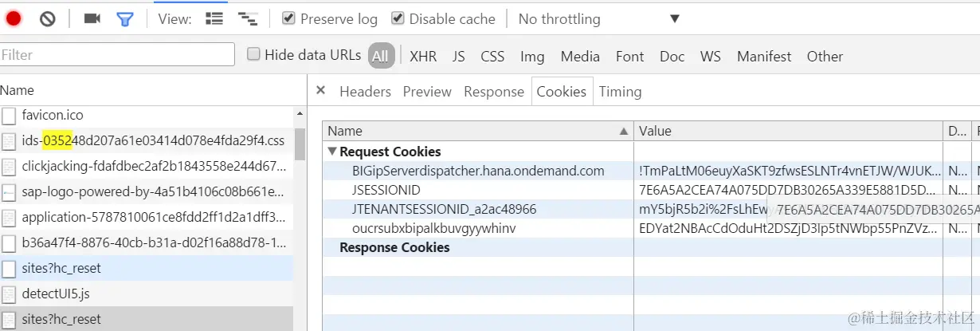Clear the network log
Screen dimensions: 980x331
pyautogui.click(x=48, y=18)
